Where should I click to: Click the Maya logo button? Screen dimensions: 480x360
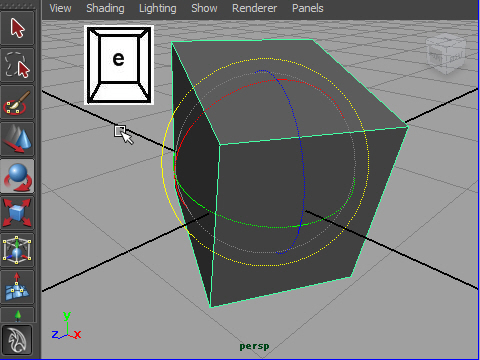pyautogui.click(x=17, y=340)
